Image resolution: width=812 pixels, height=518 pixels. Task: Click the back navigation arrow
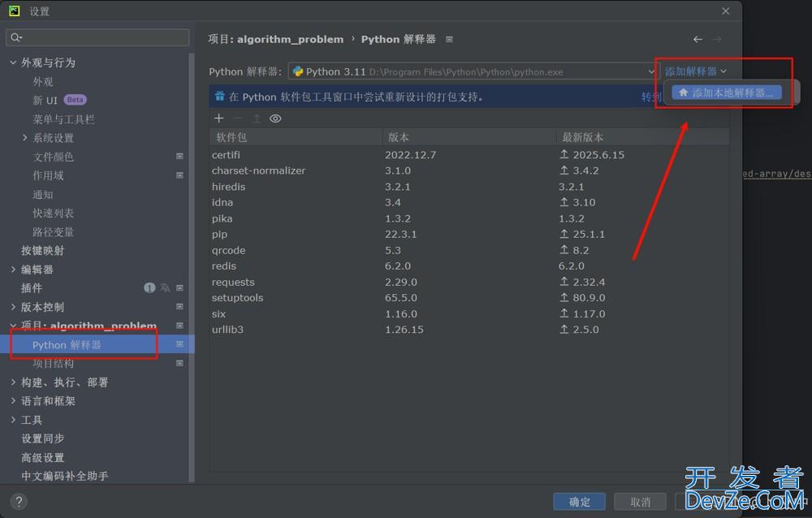(x=698, y=39)
